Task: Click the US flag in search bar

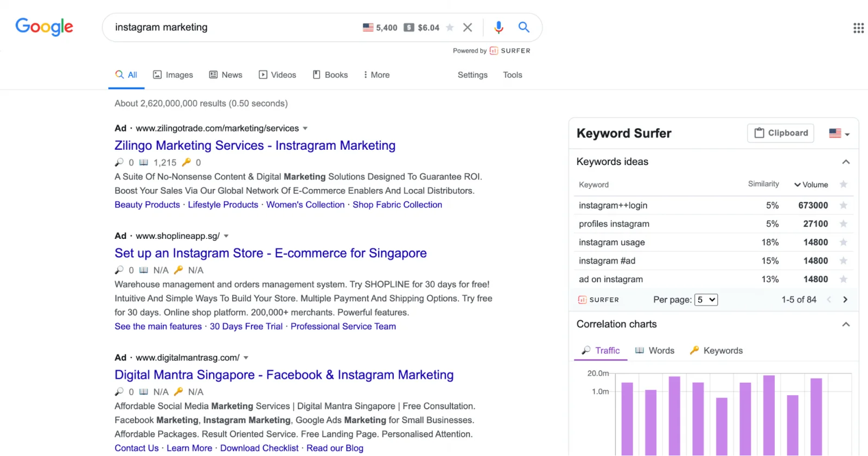Action: pos(368,27)
